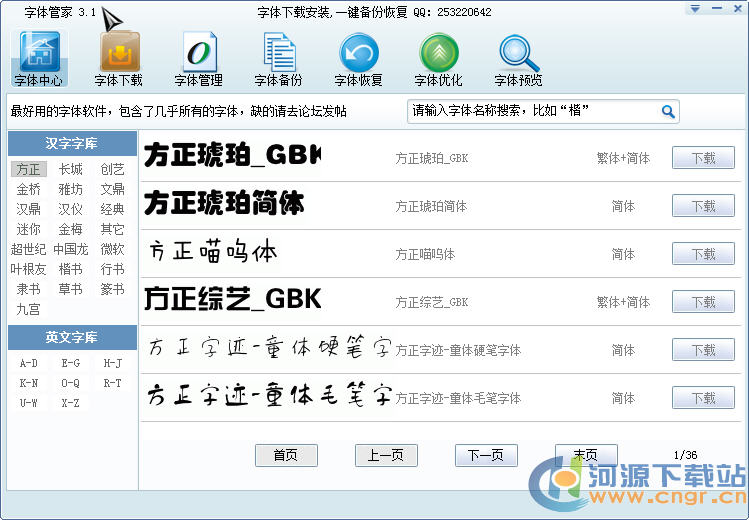Select the 超世纪 font category
Viewport: 749px width, 520px height.
tap(29, 250)
